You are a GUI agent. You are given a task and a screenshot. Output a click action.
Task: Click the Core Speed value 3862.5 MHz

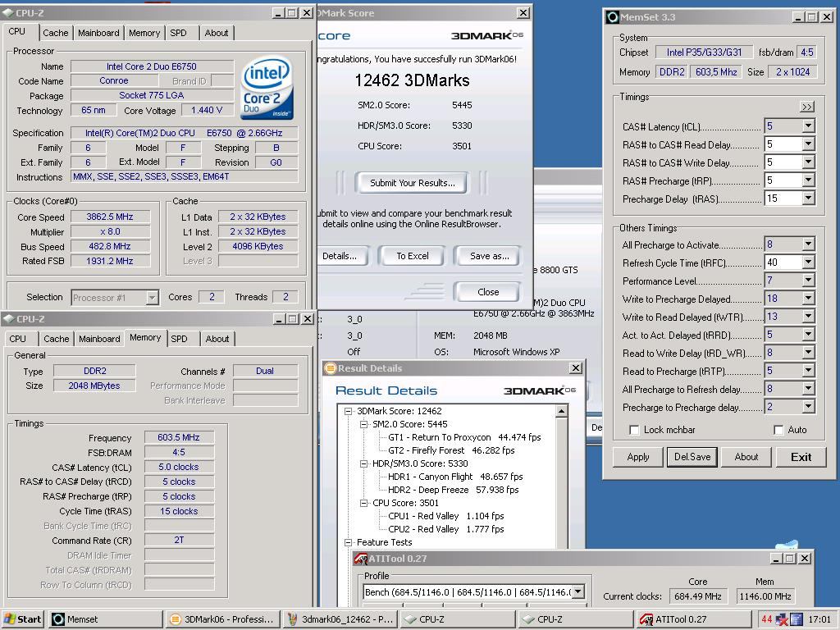110,217
